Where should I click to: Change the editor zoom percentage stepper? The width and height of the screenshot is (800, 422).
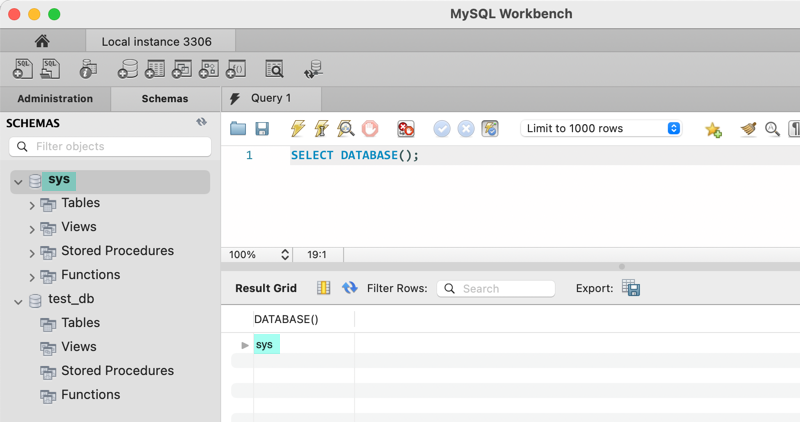coord(285,255)
